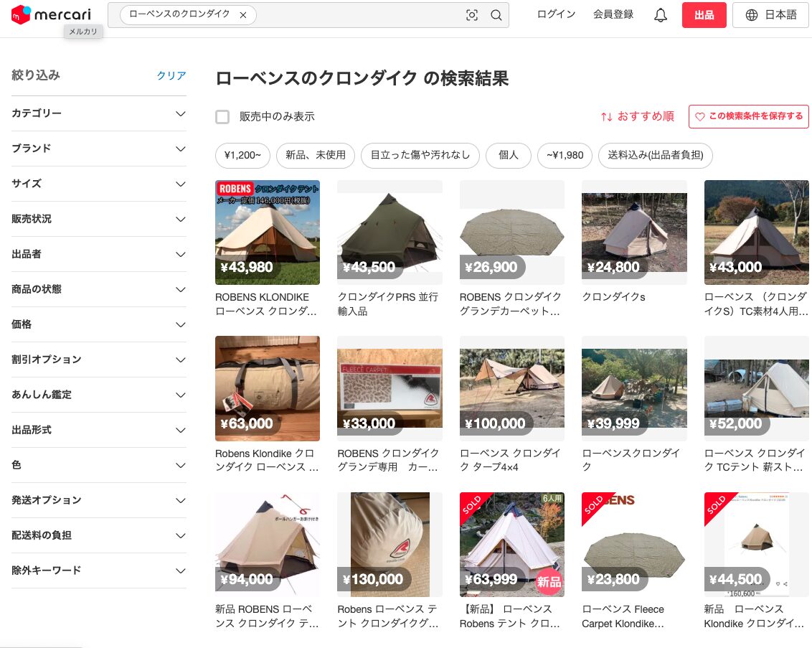Open the ¥100,000 タープ4×4 listing thumbnail
This screenshot has width=812, height=648.
[x=511, y=388]
